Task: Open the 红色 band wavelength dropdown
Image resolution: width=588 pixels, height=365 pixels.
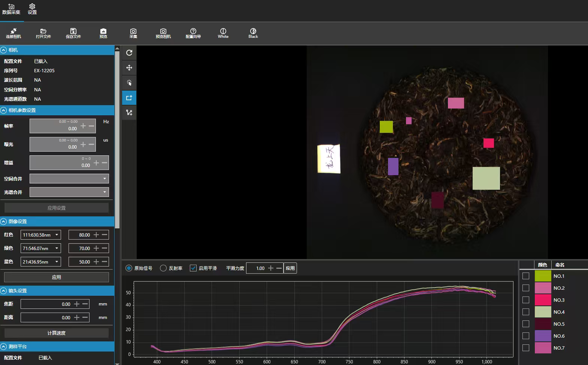Action: point(41,235)
